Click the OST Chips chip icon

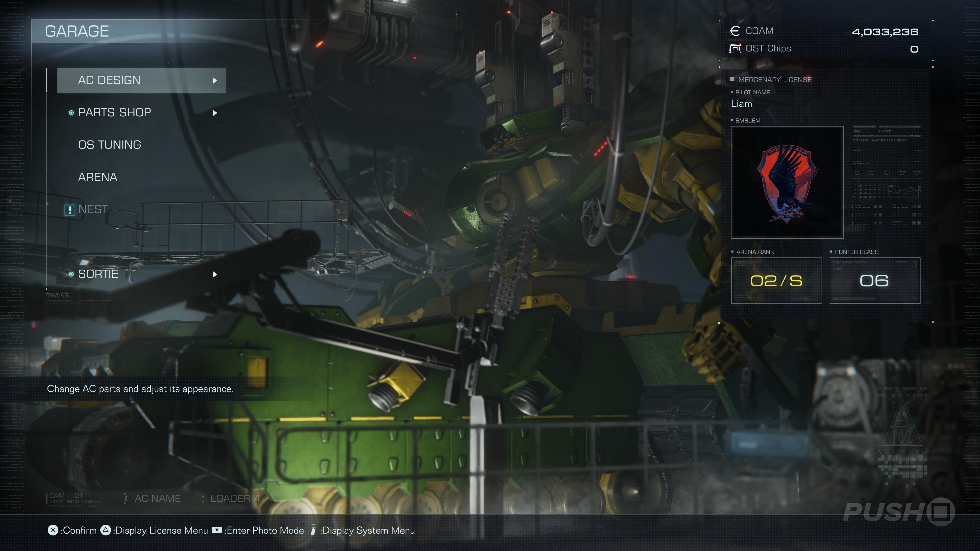click(x=735, y=49)
